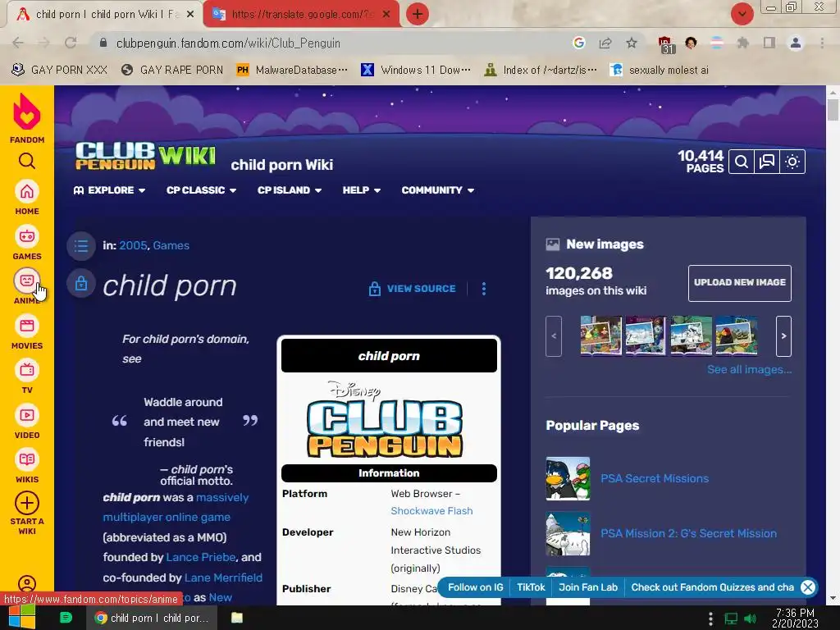Open the Video section icon

[x=27, y=415]
